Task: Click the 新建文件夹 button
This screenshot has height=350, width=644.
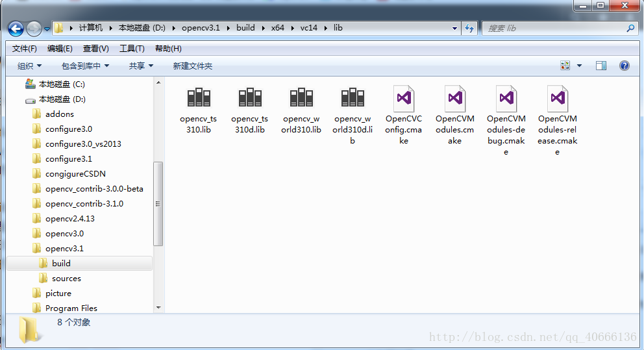Action: click(193, 66)
